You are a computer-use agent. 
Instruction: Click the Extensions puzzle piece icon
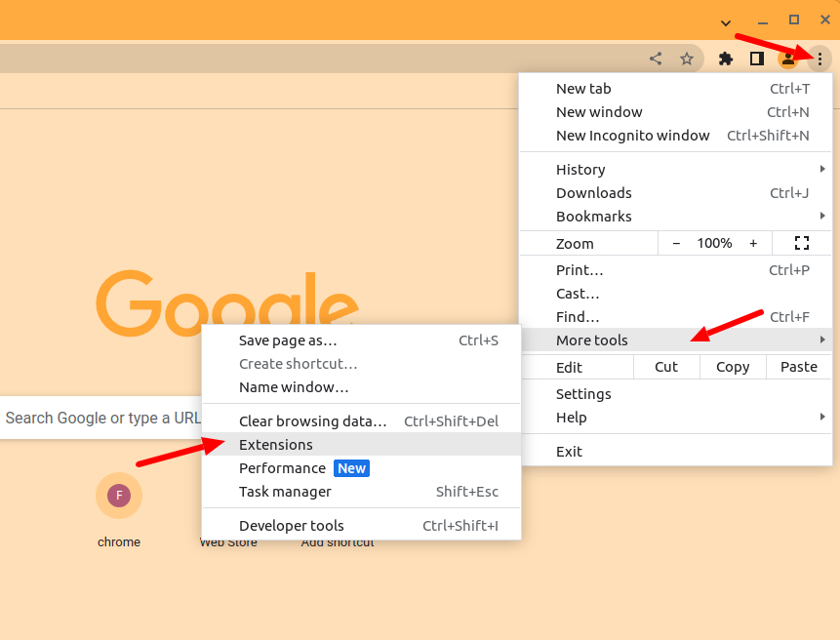click(725, 59)
